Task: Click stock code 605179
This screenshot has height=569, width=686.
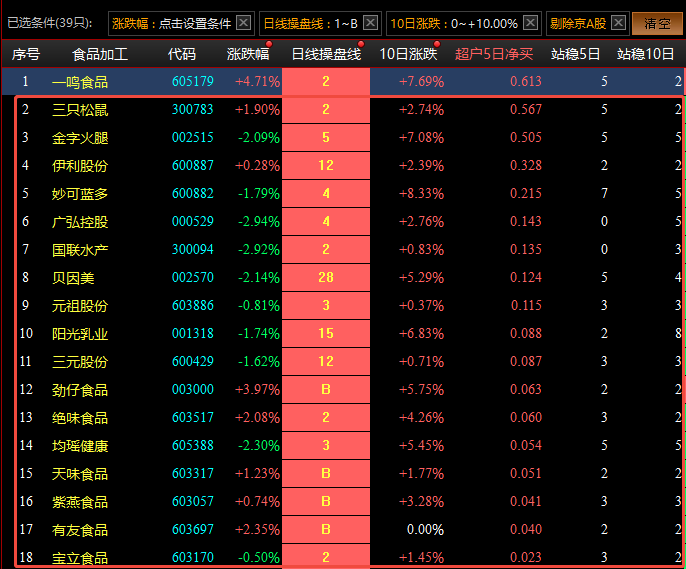Action: pyautogui.click(x=192, y=81)
